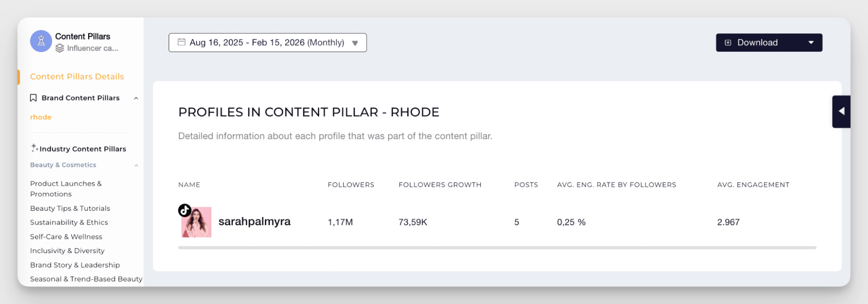The height and width of the screenshot is (304, 868).
Task: Open Content Pillars Details tab
Action: point(77,77)
